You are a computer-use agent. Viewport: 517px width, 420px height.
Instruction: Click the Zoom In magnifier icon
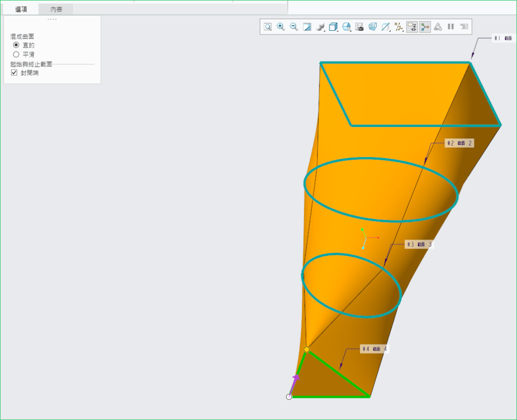pyautogui.click(x=281, y=27)
